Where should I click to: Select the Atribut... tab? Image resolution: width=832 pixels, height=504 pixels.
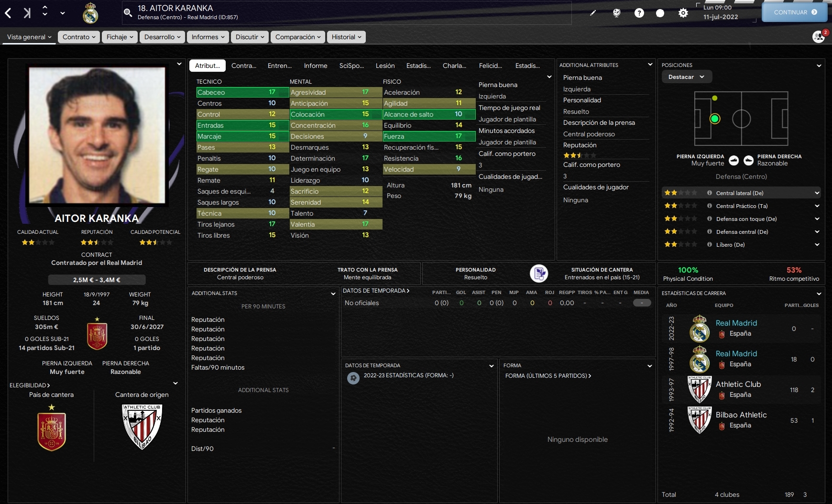pos(208,66)
